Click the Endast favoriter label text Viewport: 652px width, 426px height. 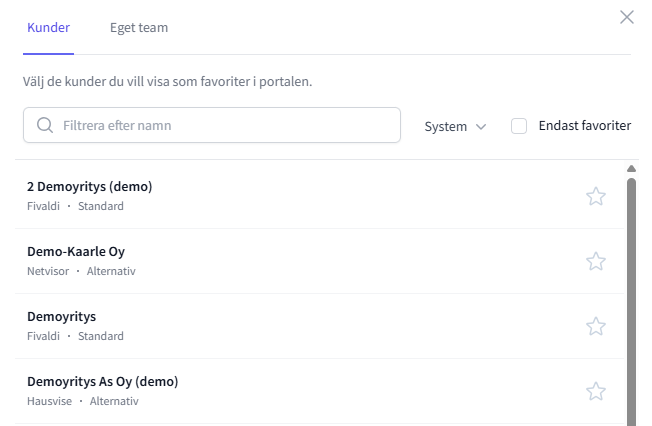coord(584,126)
